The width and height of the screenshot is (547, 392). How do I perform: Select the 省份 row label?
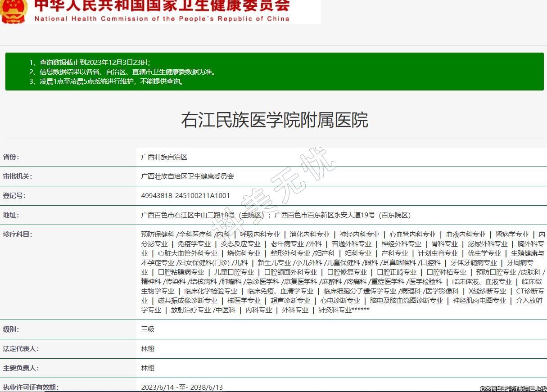[x=11, y=157]
